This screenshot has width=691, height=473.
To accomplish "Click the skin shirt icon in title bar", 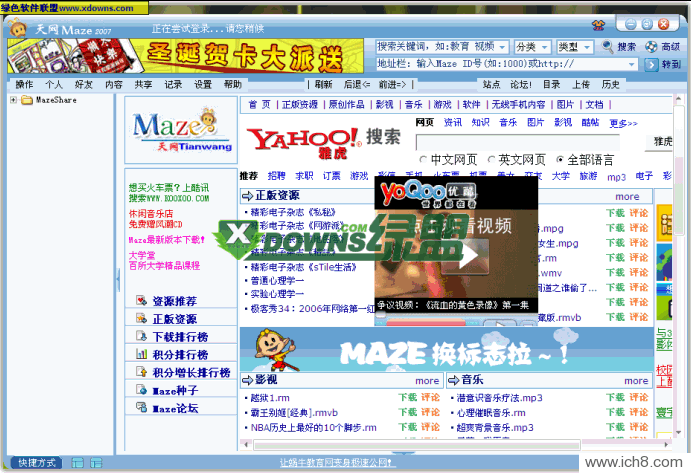I will click(598, 25).
